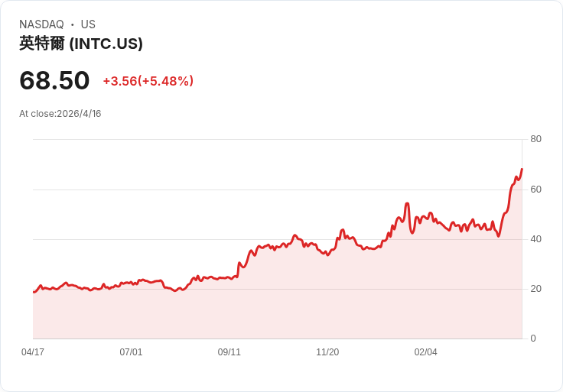563x392 pixels.
Task: Click the shaded pink area under the price line
Action: (306, 306)
